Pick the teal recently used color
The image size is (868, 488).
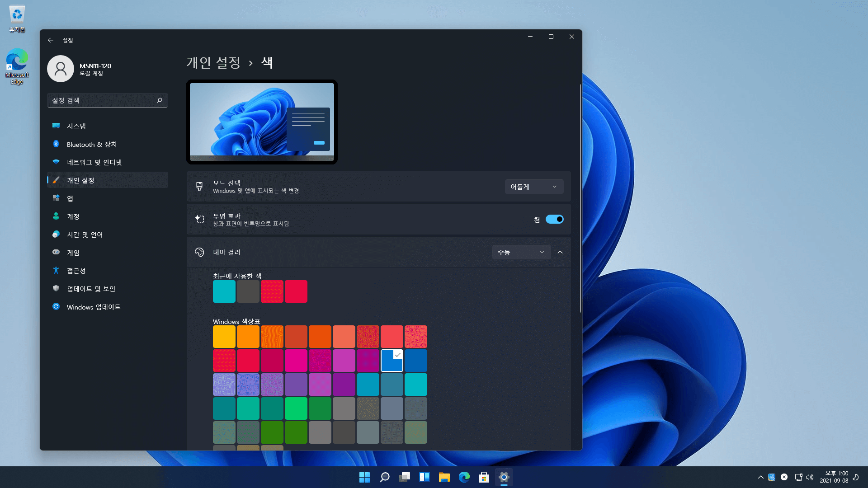pyautogui.click(x=224, y=291)
